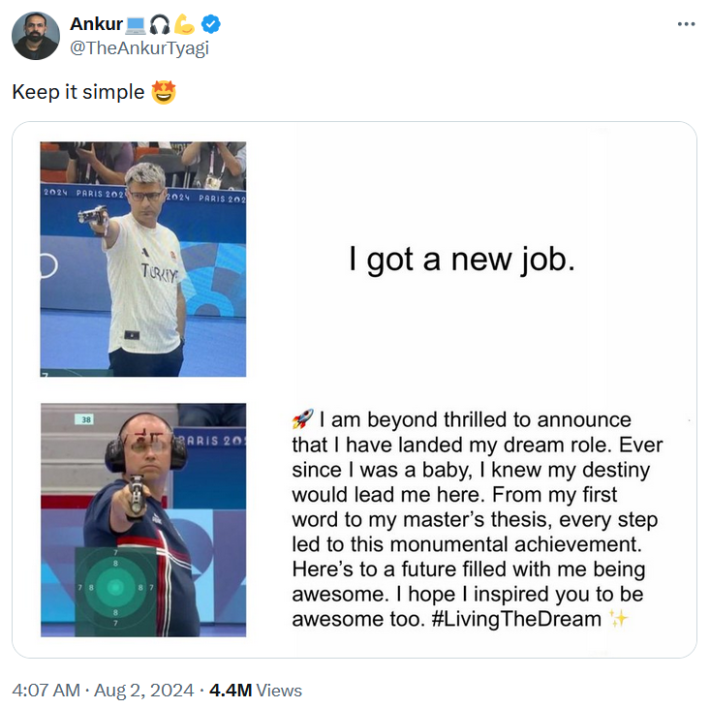Screen dimensions: 710x708
Task: View the 4.4M Views count
Action: click(x=258, y=690)
